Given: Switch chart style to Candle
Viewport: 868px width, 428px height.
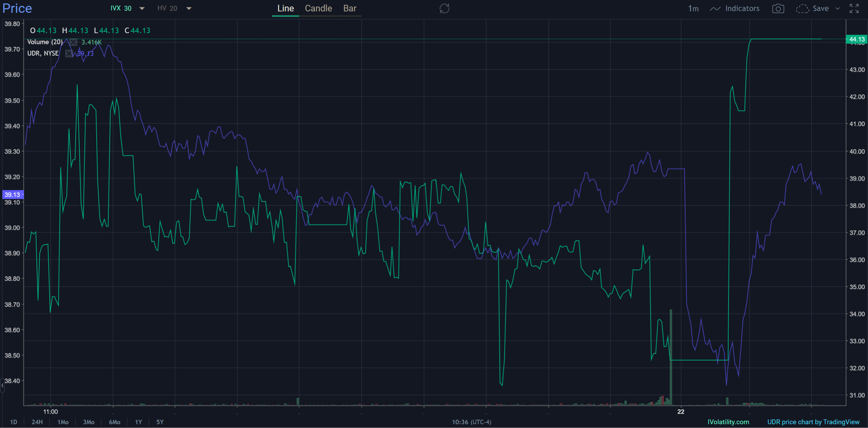Looking at the screenshot, I should coord(318,9).
